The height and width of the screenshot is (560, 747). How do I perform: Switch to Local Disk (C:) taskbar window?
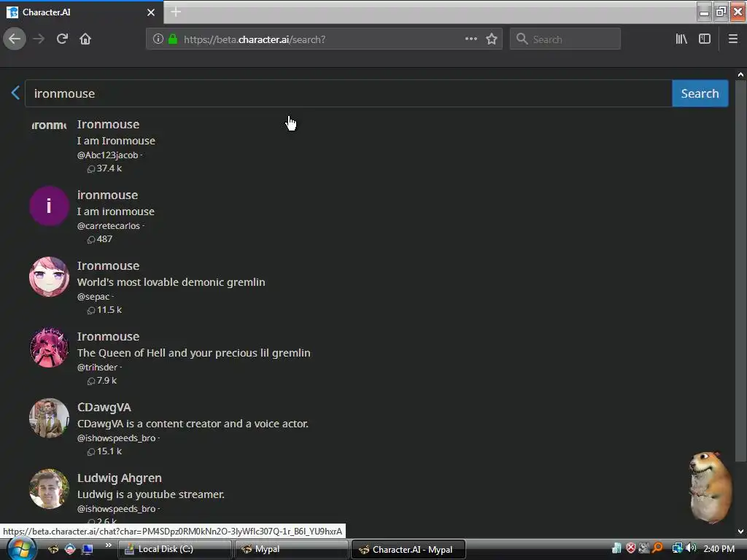click(174, 549)
